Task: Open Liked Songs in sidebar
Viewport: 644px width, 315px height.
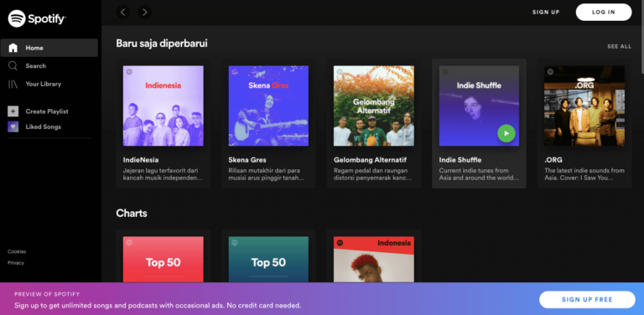Action: [x=49, y=127]
